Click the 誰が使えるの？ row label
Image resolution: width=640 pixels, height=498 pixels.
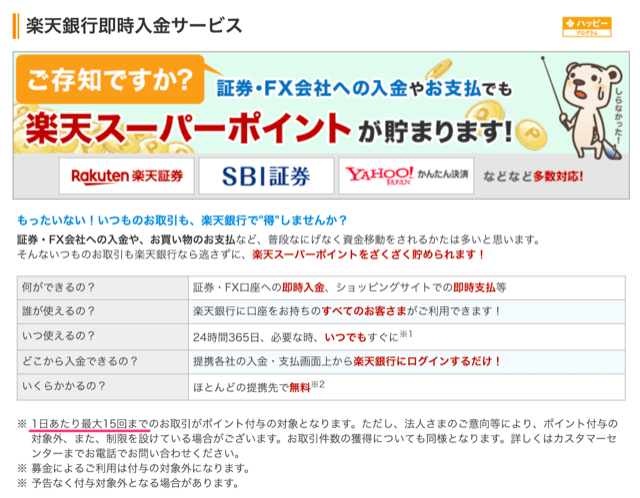click(x=58, y=311)
